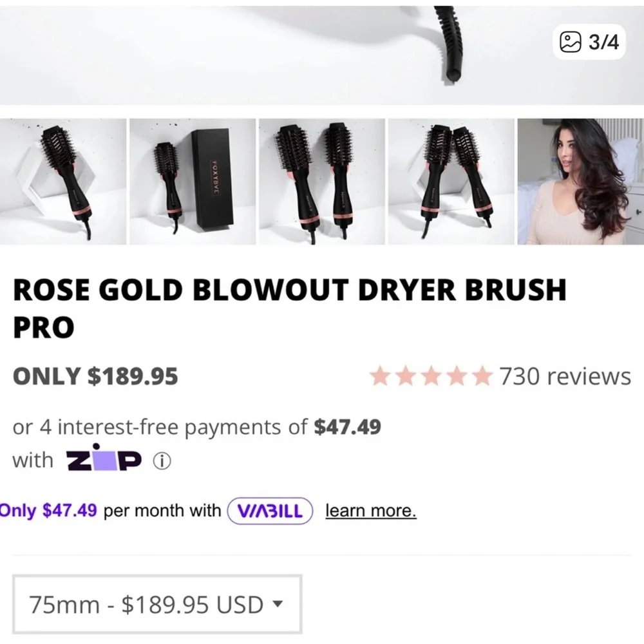This screenshot has width=644, height=644.
Task: Follow the ViaBill learn more link
Action: tap(371, 511)
